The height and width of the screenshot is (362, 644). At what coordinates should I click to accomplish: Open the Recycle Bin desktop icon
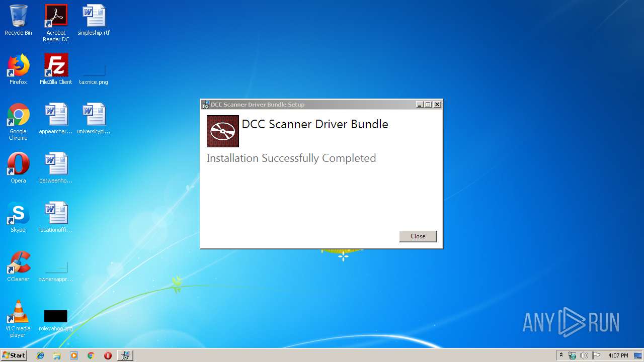tap(18, 20)
